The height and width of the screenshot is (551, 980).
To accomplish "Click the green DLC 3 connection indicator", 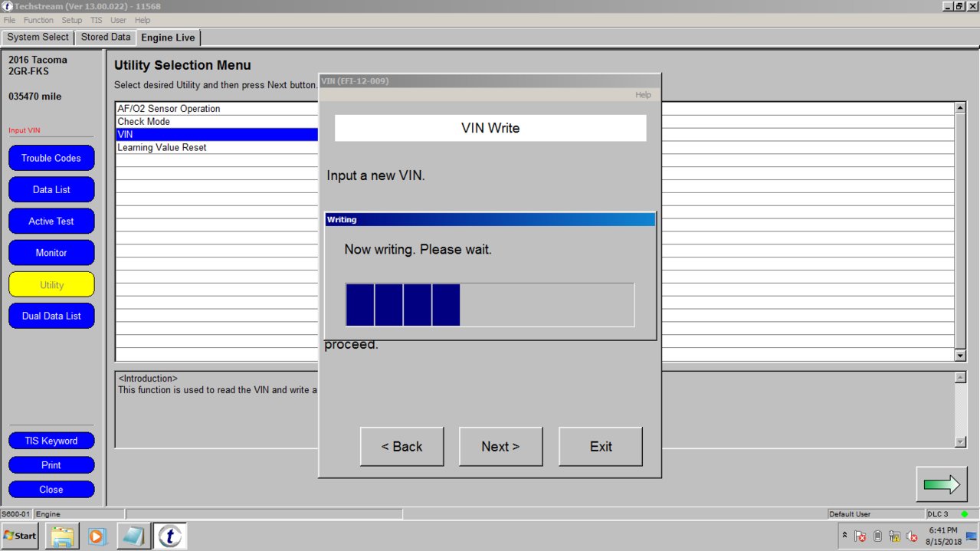I will pos(964,513).
